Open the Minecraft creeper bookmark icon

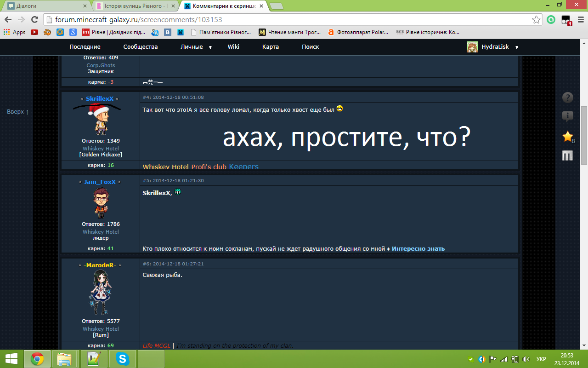[181, 32]
